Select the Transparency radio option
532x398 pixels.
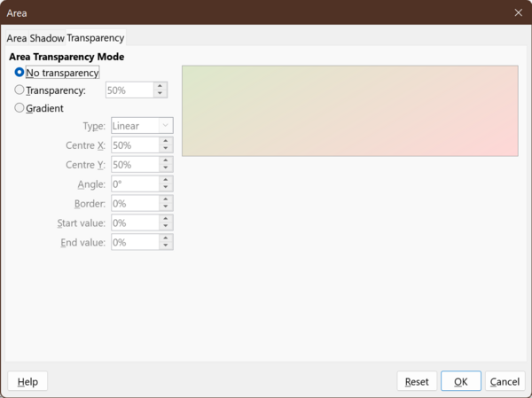pyautogui.click(x=20, y=90)
